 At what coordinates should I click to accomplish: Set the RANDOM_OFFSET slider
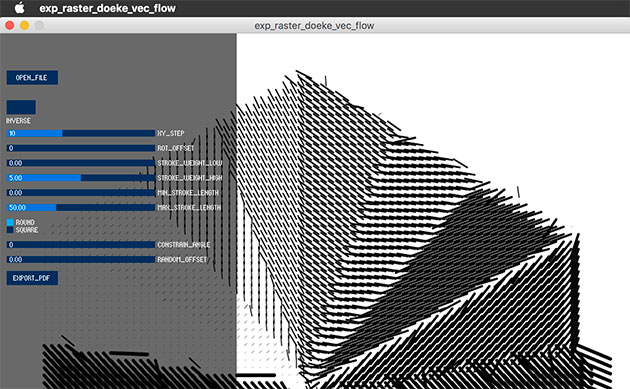(81, 259)
